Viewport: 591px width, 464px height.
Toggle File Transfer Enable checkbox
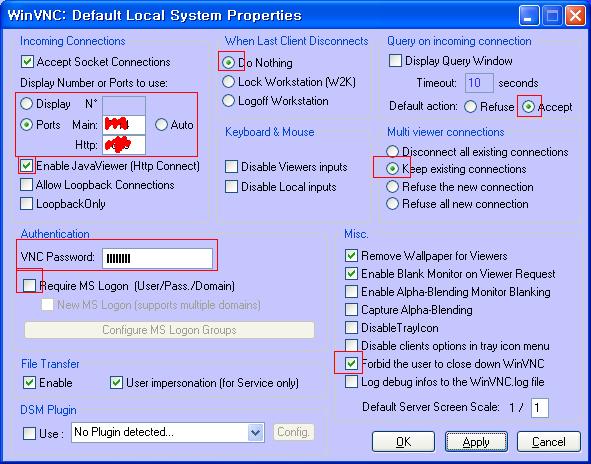click(x=29, y=383)
